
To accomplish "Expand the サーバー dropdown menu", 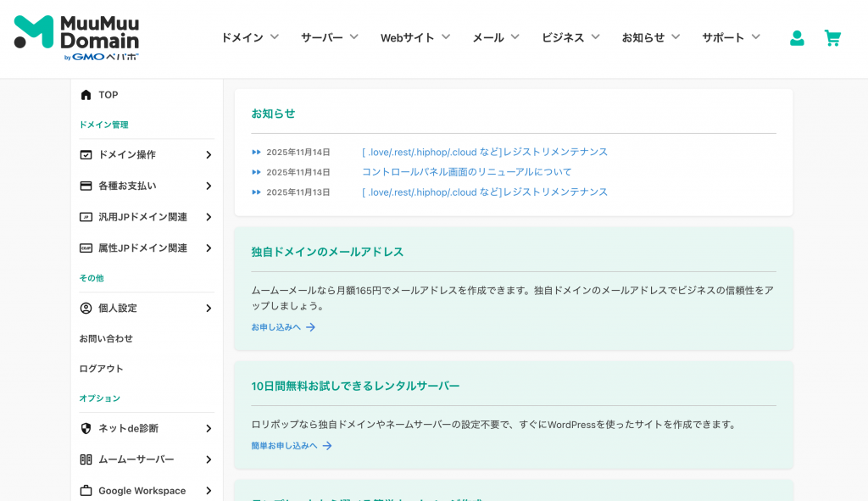I will click(x=329, y=37).
